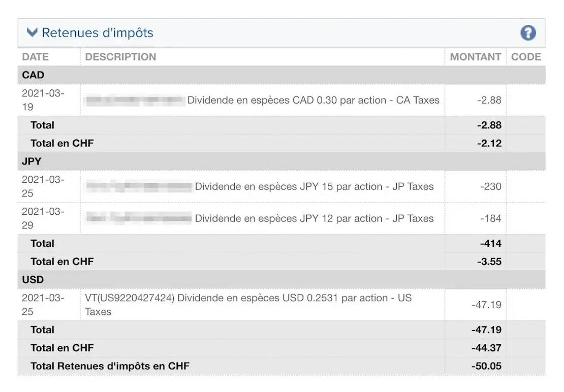564x392 pixels.
Task: Click the JPY 12 par action dividend row
Action: (x=314, y=218)
